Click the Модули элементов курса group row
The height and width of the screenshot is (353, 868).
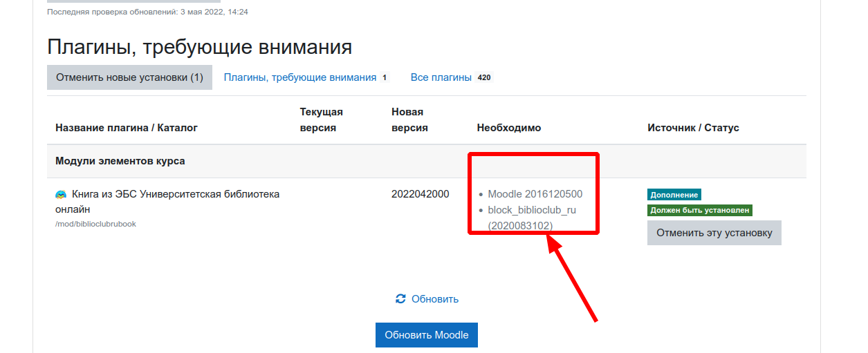pos(427,161)
